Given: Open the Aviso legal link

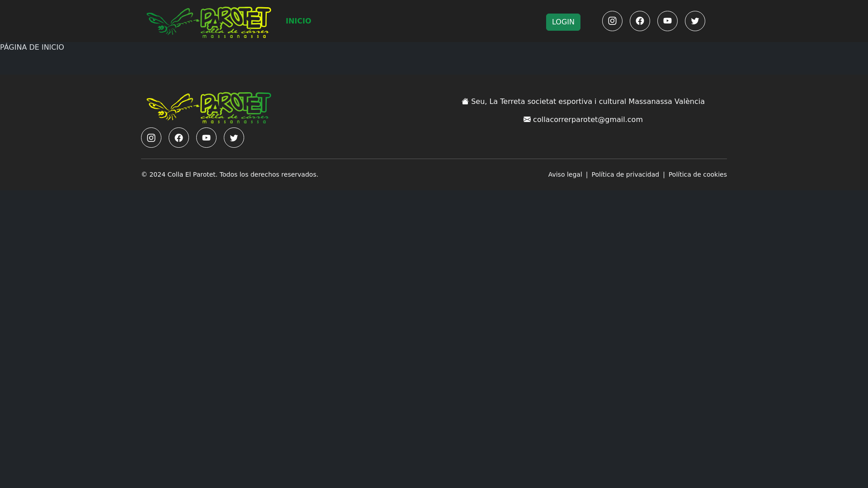Looking at the screenshot, I should pyautogui.click(x=565, y=174).
